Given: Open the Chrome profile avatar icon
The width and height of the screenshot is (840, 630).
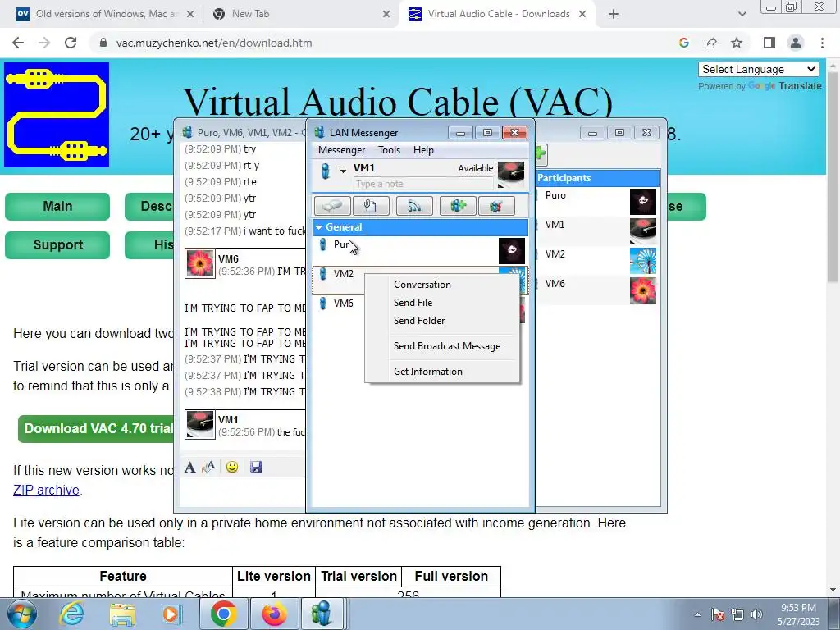Looking at the screenshot, I should point(796,43).
